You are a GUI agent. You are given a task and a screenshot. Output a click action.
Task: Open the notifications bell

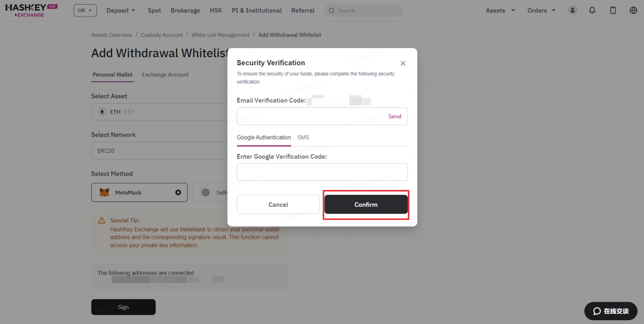pyautogui.click(x=592, y=11)
